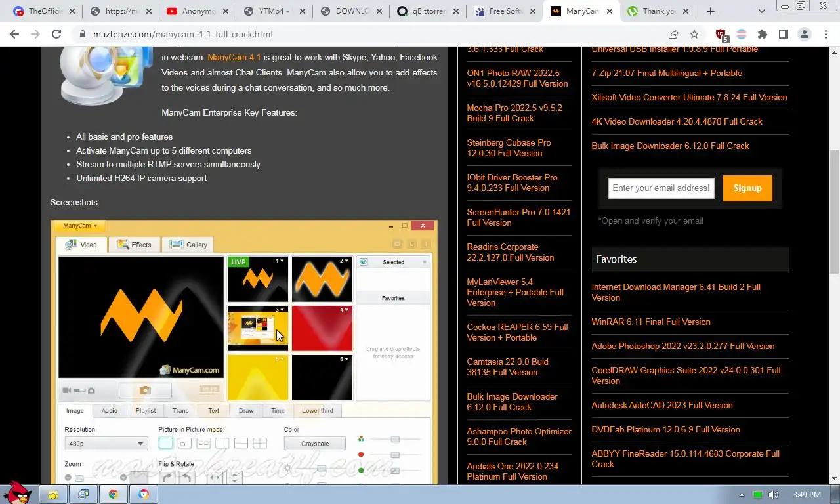This screenshot has width=840, height=504.
Task: Click red source 4 thumbnail in screenshot
Action: 322,328
